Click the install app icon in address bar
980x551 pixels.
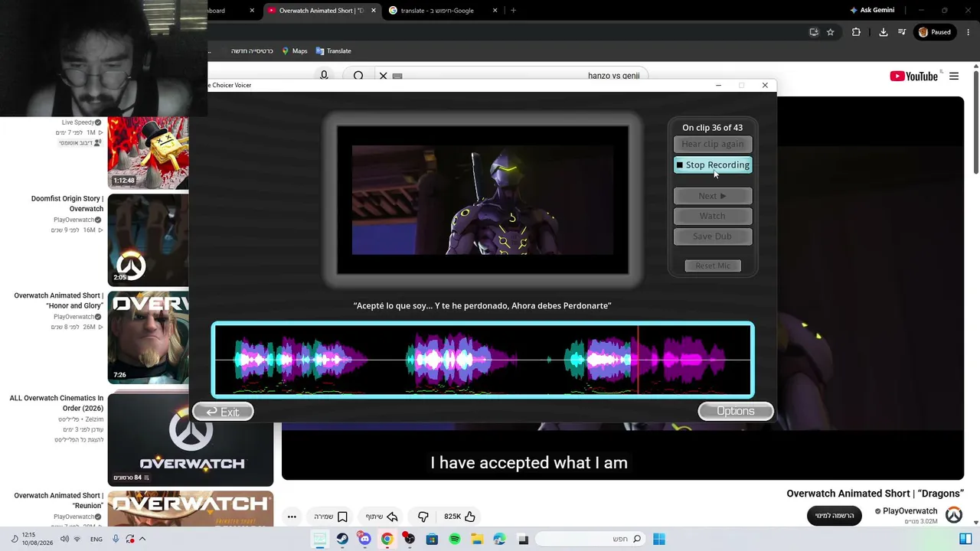point(814,32)
